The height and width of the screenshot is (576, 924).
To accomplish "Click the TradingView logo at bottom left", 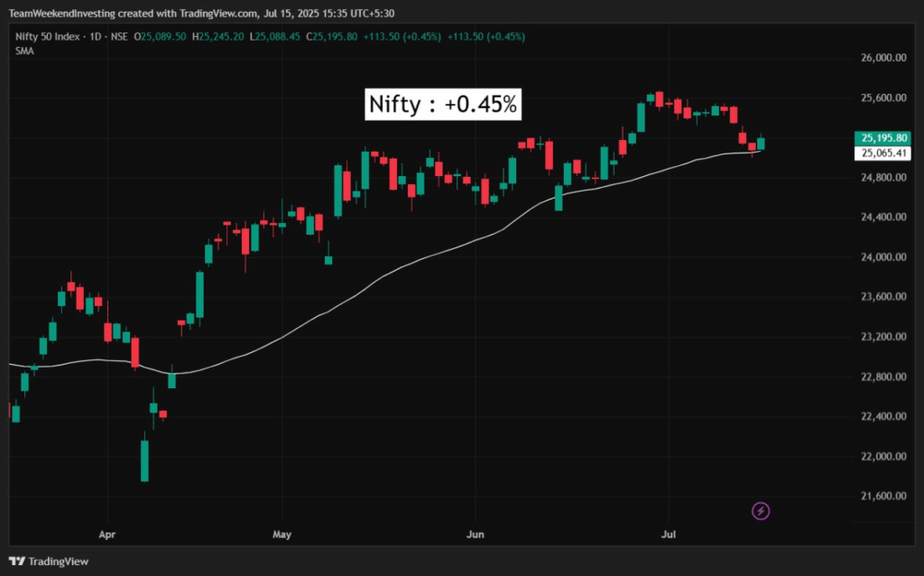I will pyautogui.click(x=49, y=562).
